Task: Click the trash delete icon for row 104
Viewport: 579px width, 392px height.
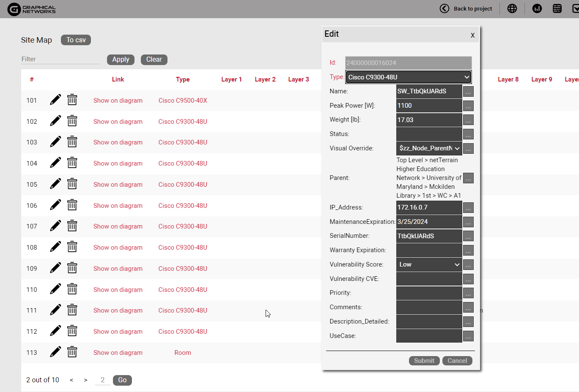Action: 72,163
